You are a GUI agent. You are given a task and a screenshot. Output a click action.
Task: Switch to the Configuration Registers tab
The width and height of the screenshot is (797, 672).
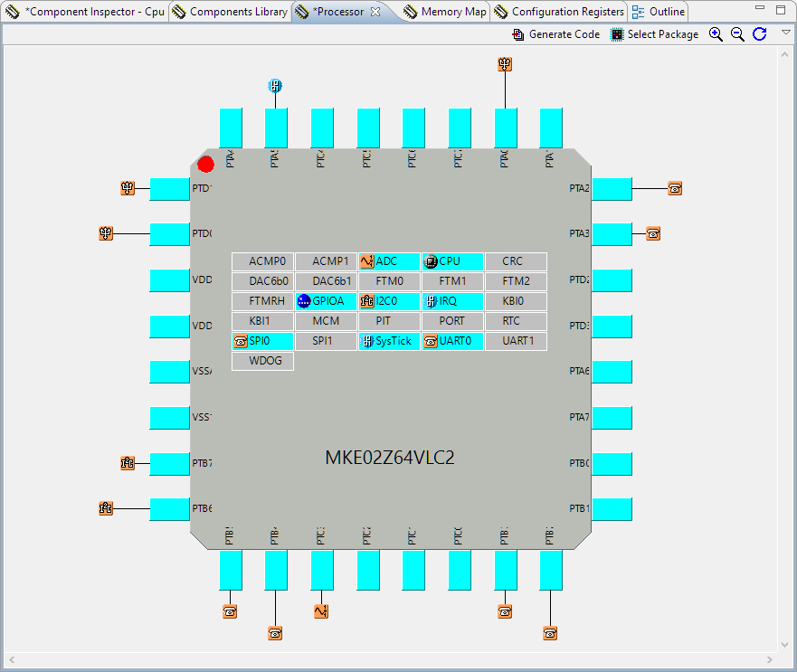coord(559,12)
